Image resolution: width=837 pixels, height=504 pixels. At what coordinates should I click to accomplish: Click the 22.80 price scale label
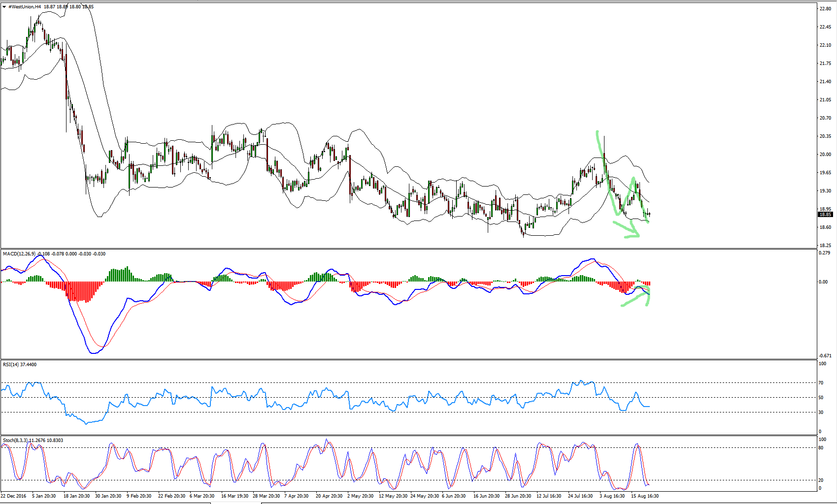click(x=825, y=9)
